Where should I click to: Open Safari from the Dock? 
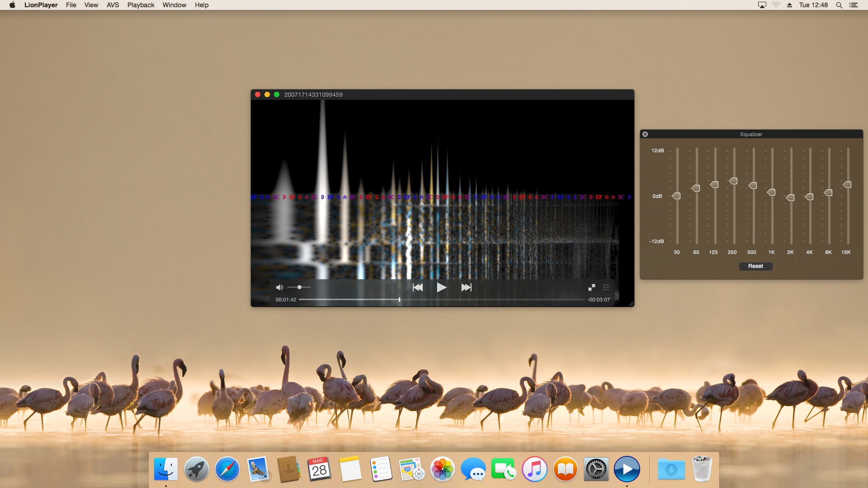(x=226, y=469)
